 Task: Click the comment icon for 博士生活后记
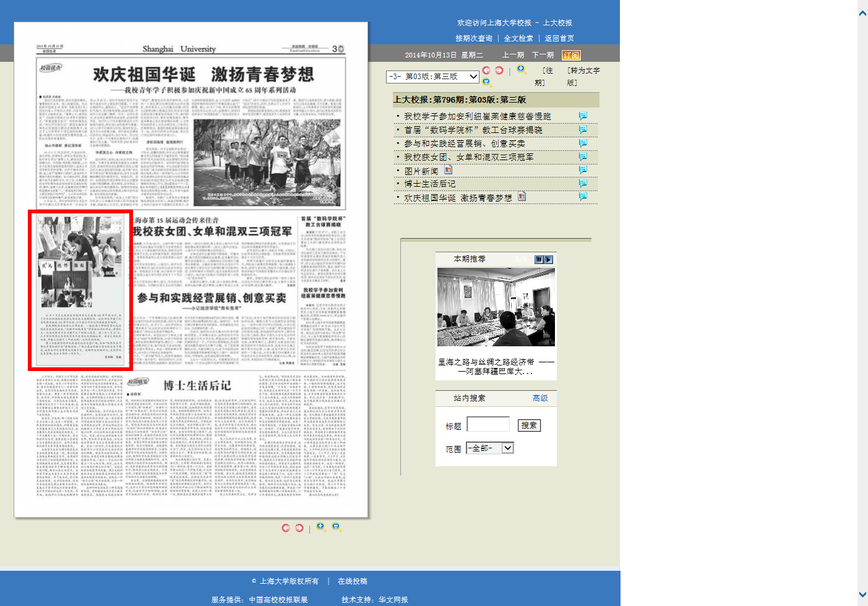[583, 184]
